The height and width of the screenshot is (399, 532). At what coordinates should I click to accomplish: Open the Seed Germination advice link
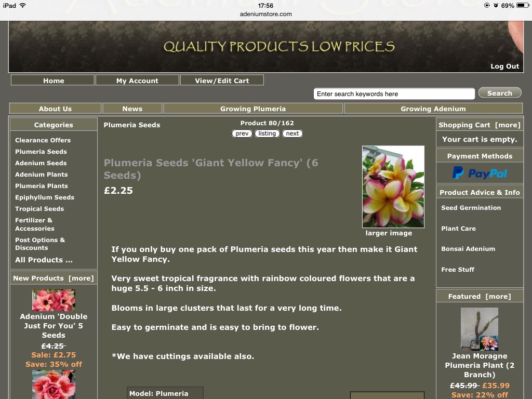[x=471, y=208]
